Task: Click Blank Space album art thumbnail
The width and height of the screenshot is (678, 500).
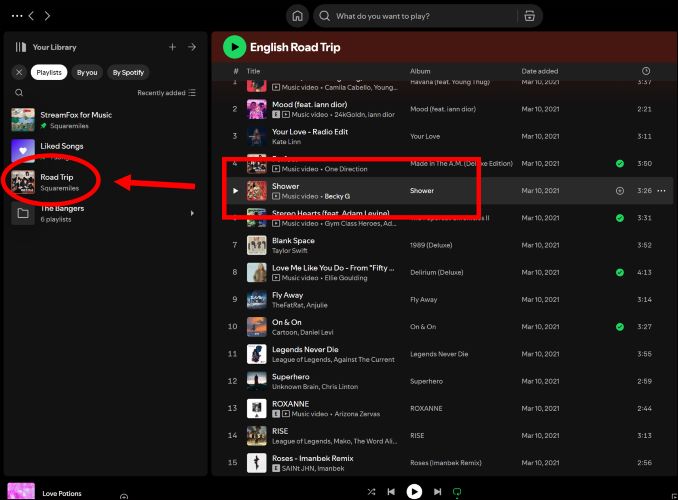Action: point(256,245)
